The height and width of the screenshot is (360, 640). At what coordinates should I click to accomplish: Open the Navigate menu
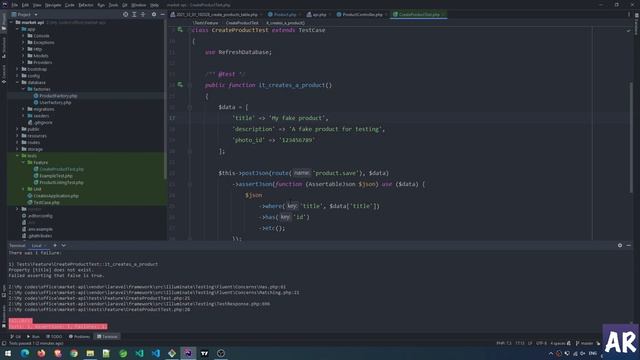[x=53, y=5]
